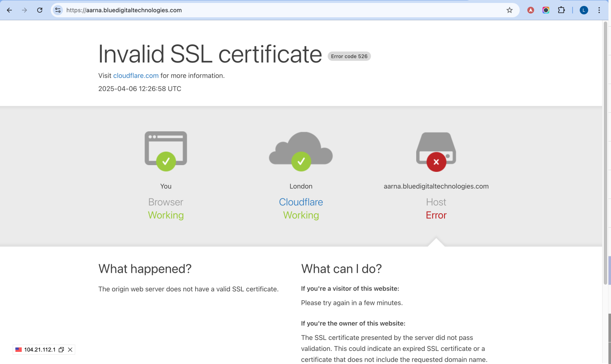The image size is (611, 364).
Task: Click the page's vertical scrollbar
Action: point(605,152)
